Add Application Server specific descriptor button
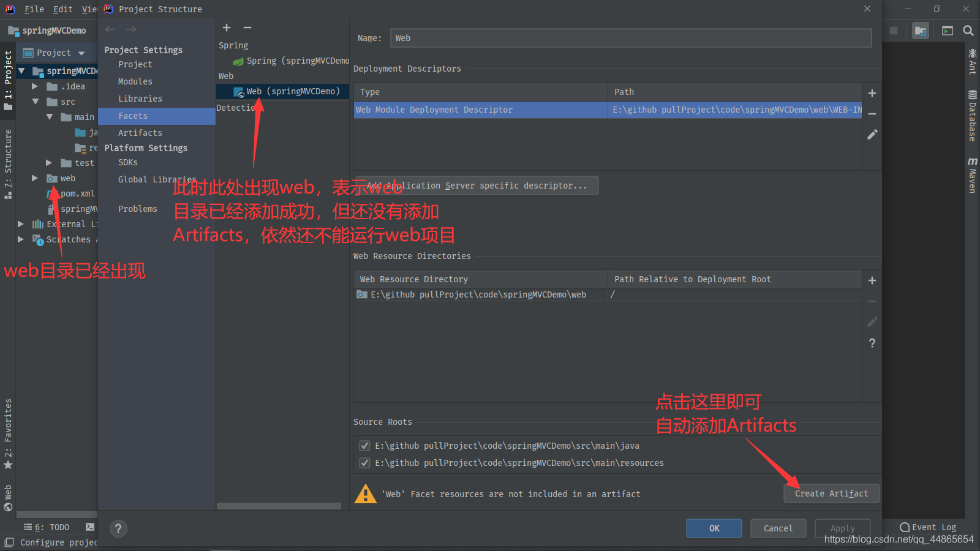 point(477,186)
